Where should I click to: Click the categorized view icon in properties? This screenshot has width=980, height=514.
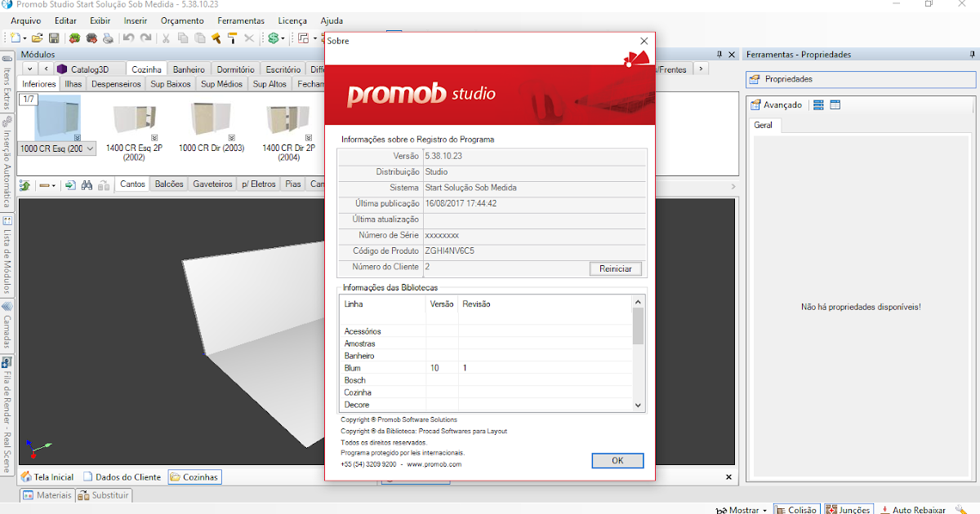point(819,104)
